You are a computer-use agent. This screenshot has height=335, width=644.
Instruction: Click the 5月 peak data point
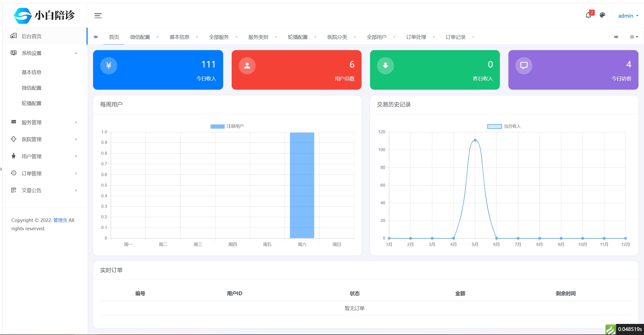[x=475, y=140]
